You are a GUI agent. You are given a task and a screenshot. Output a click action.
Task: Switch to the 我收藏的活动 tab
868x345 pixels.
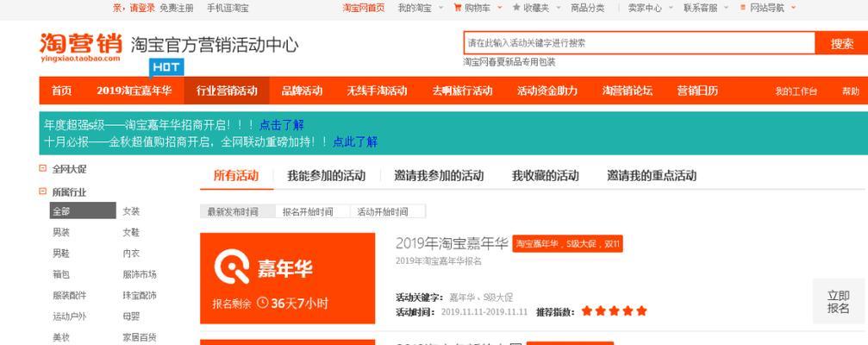pos(546,176)
